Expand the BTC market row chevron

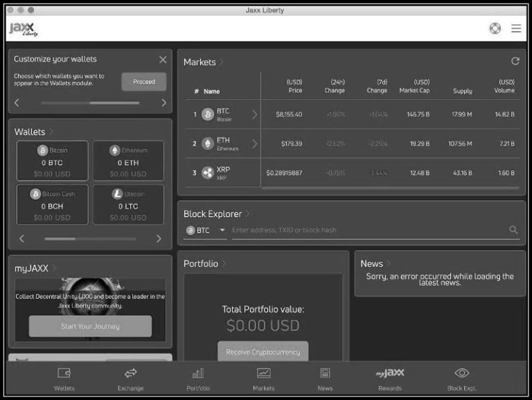tap(254, 115)
